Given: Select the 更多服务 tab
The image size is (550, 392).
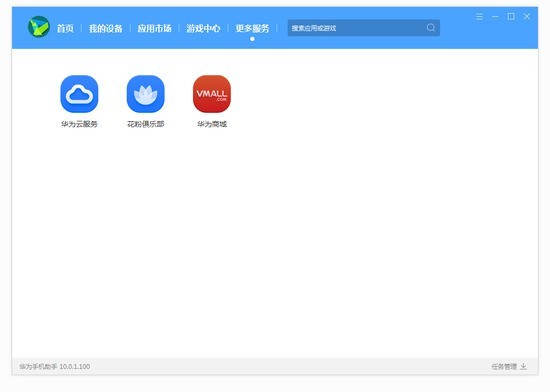Looking at the screenshot, I should coord(252,28).
